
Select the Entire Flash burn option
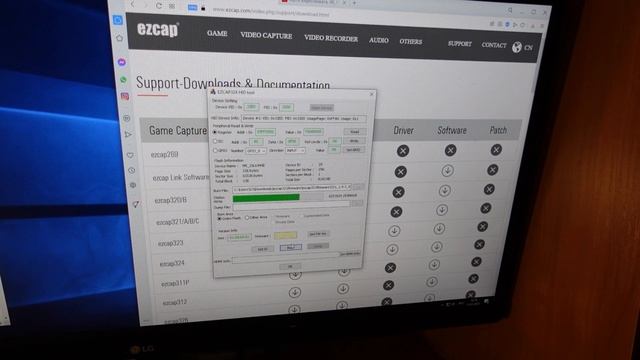click(x=220, y=218)
